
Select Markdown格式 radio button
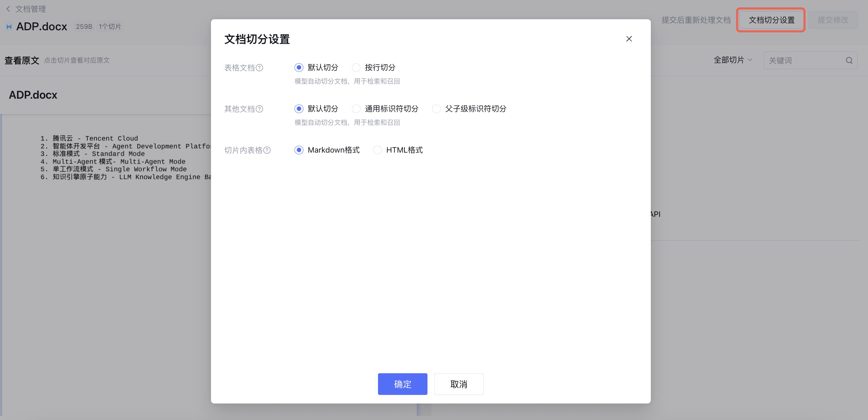pyautogui.click(x=299, y=150)
